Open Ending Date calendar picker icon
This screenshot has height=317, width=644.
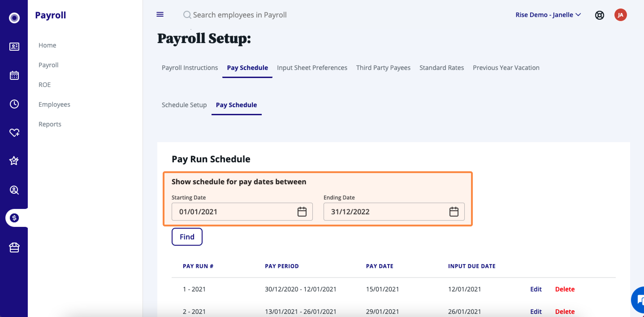point(454,212)
